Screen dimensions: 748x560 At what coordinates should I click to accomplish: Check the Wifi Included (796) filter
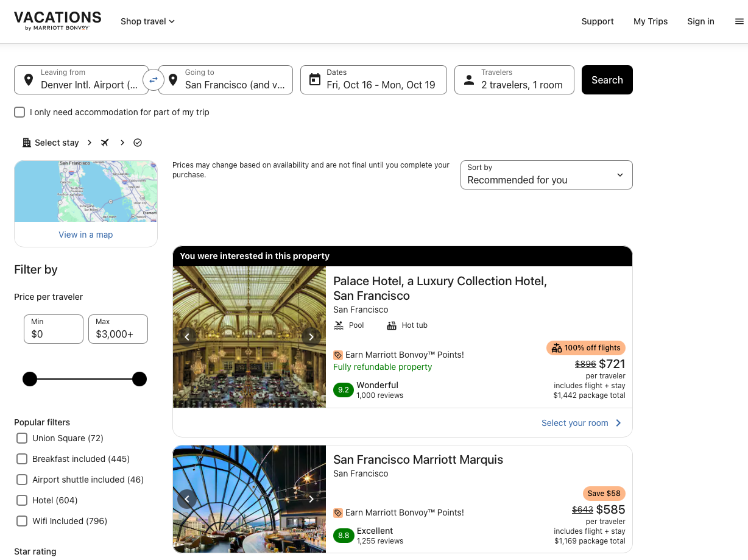coord(22,521)
